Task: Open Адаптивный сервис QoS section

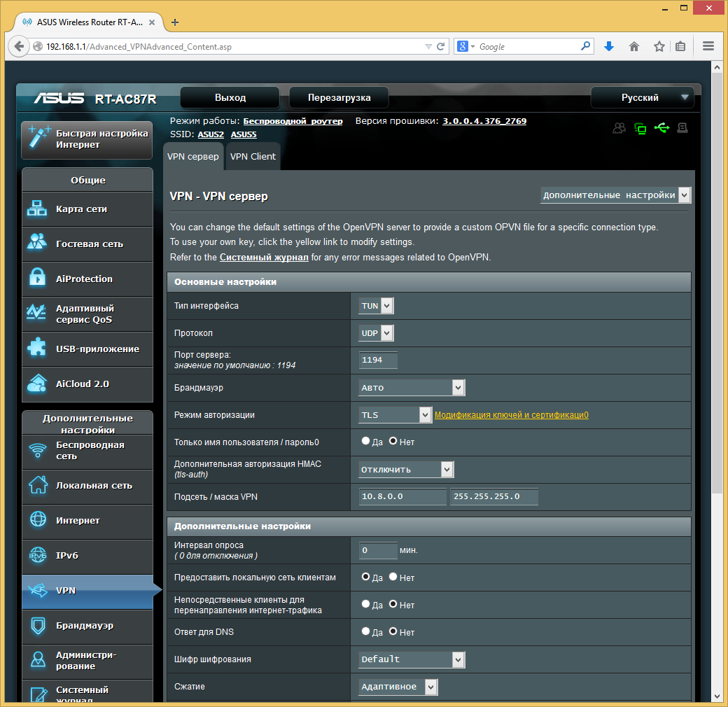Action: coord(87,314)
